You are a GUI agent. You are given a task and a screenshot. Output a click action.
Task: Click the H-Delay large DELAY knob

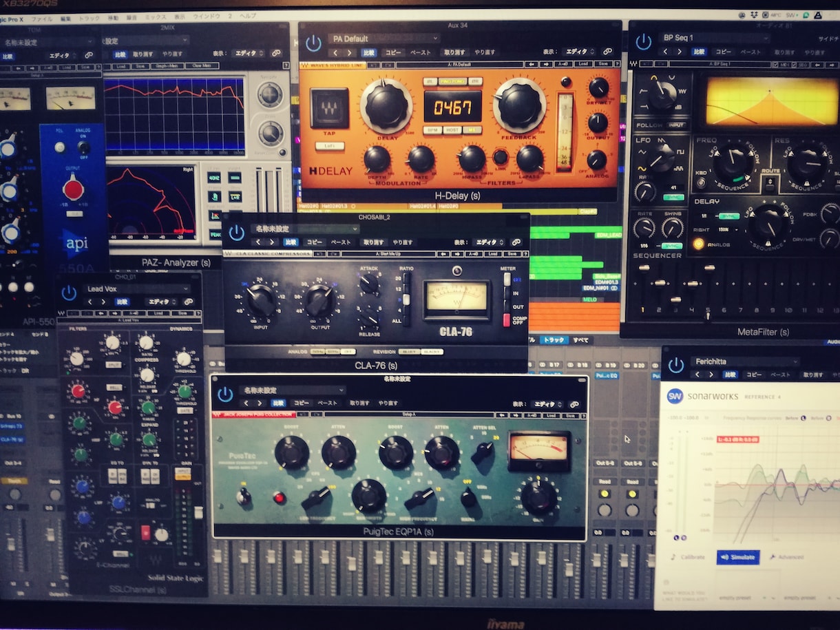pyautogui.click(x=387, y=104)
